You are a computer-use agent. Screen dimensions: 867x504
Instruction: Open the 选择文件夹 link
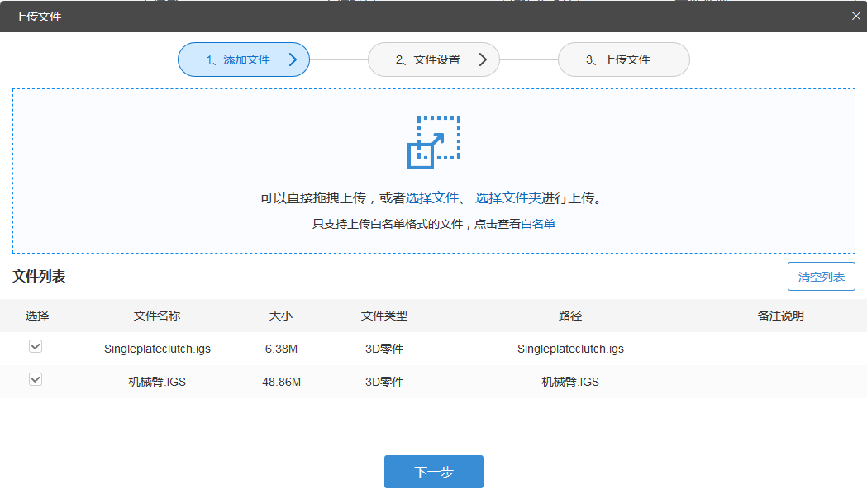[x=508, y=197]
